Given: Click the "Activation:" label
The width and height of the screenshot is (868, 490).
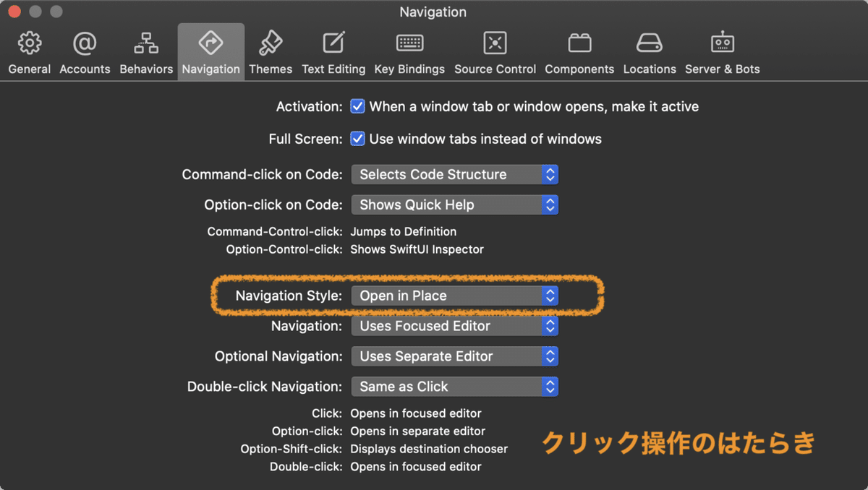Looking at the screenshot, I should pyautogui.click(x=310, y=106).
